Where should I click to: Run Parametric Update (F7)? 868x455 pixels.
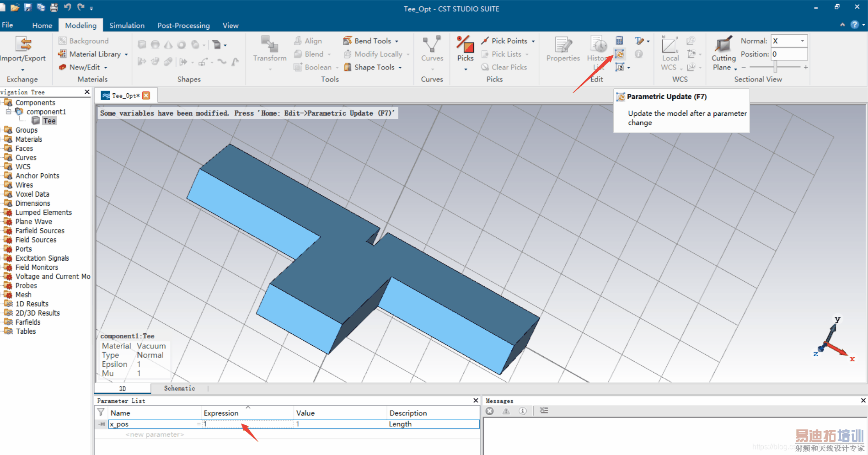tap(620, 54)
